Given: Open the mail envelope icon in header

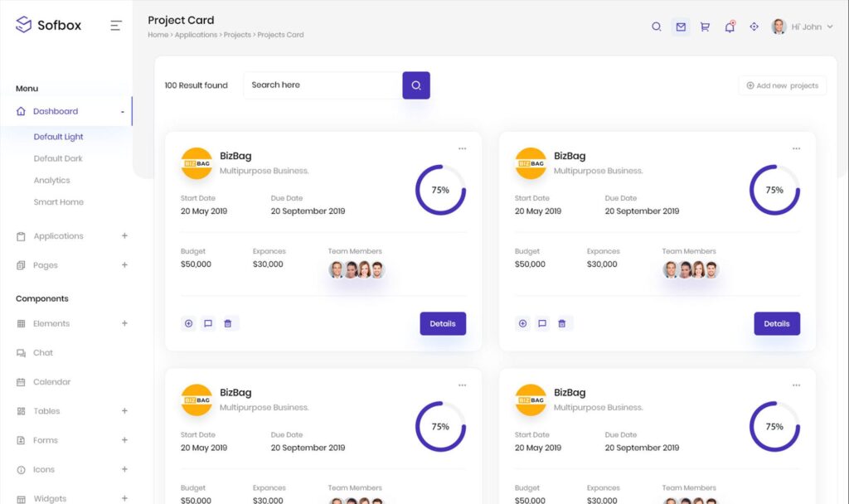Looking at the screenshot, I should [681, 27].
